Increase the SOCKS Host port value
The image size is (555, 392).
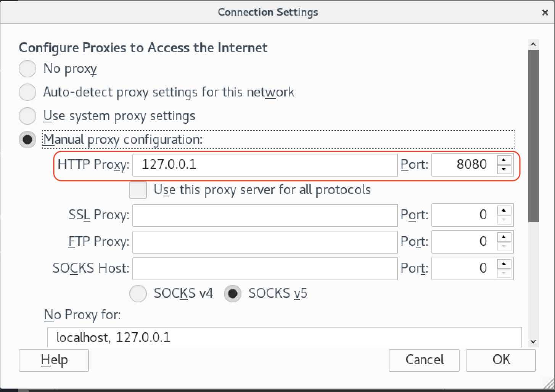click(504, 264)
